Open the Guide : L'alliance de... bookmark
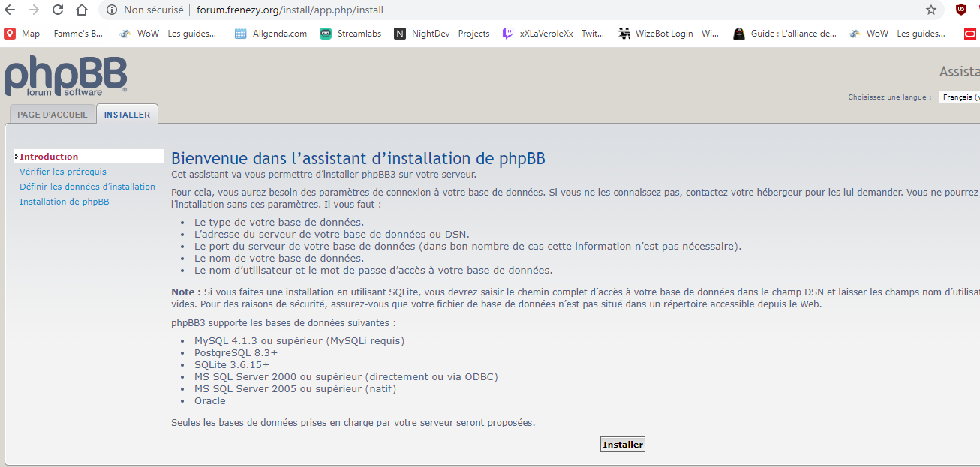Viewport: 980px width, 467px height. 785,34
